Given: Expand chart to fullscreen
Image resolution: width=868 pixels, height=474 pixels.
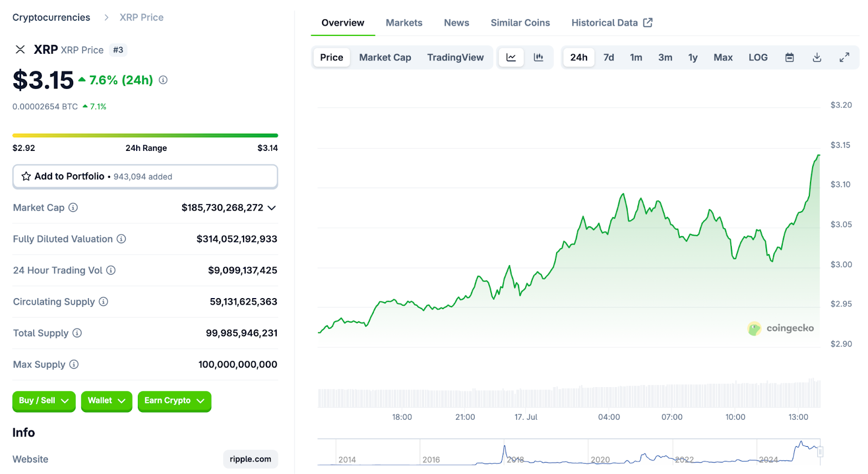Looking at the screenshot, I should (x=845, y=58).
